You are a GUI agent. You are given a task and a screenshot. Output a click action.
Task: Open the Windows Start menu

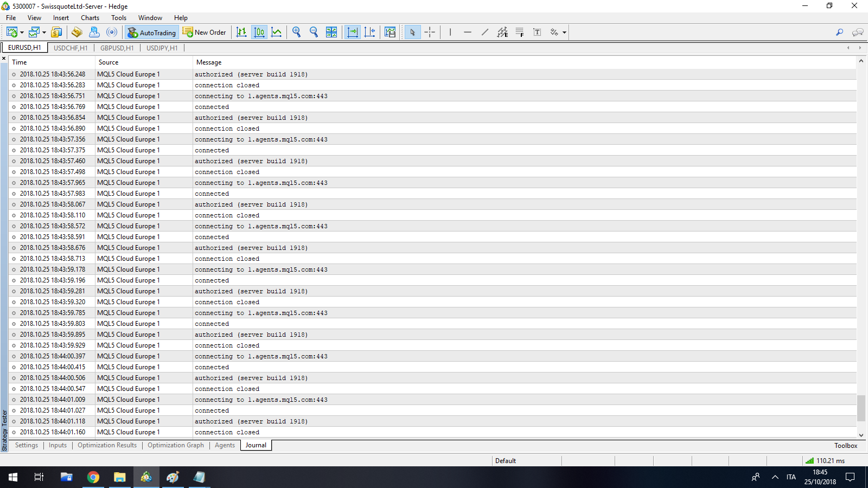pyautogui.click(x=13, y=477)
